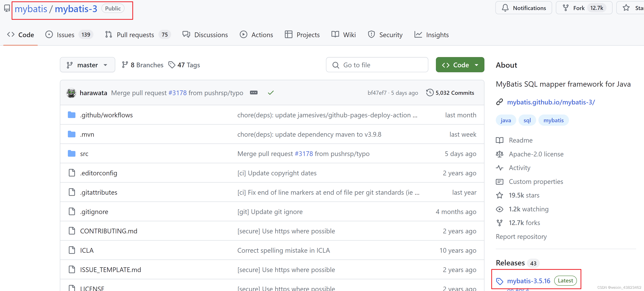Click the fork count 12.7k badge
This screenshot has height=291, width=644.
[596, 8]
